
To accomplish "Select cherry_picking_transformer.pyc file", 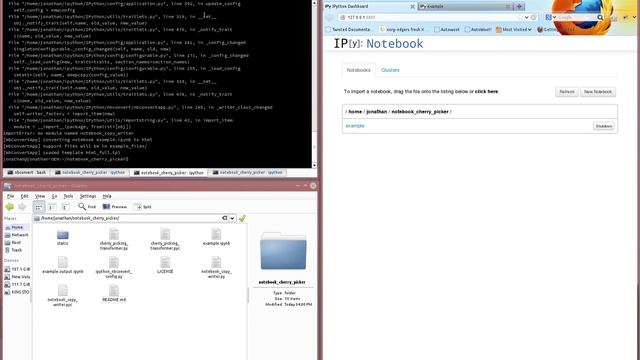I will tap(165, 240).
